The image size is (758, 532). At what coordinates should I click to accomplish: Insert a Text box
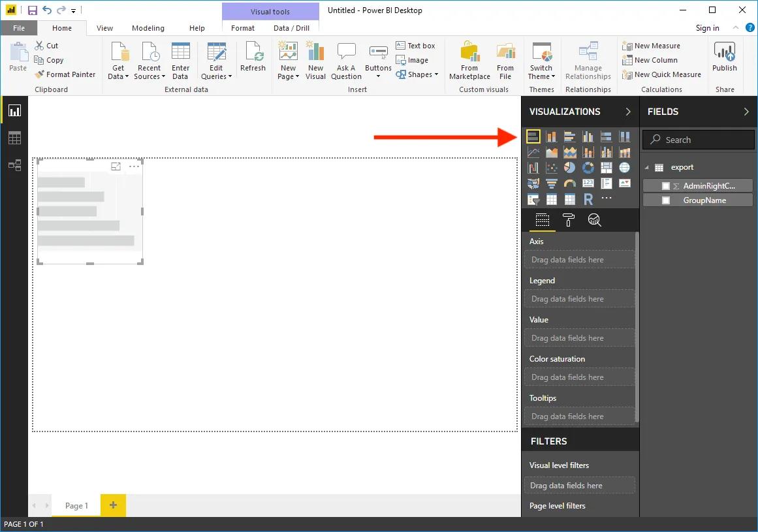(x=415, y=46)
